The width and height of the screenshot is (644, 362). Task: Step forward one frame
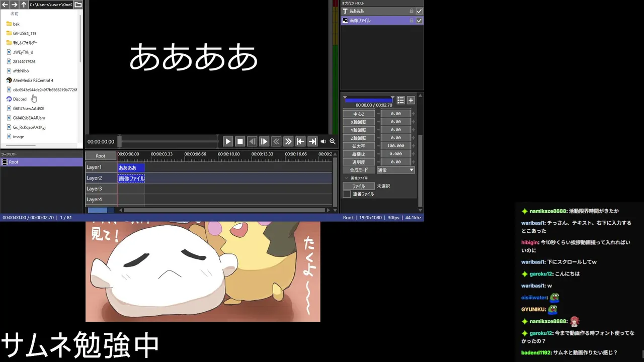[264, 142]
